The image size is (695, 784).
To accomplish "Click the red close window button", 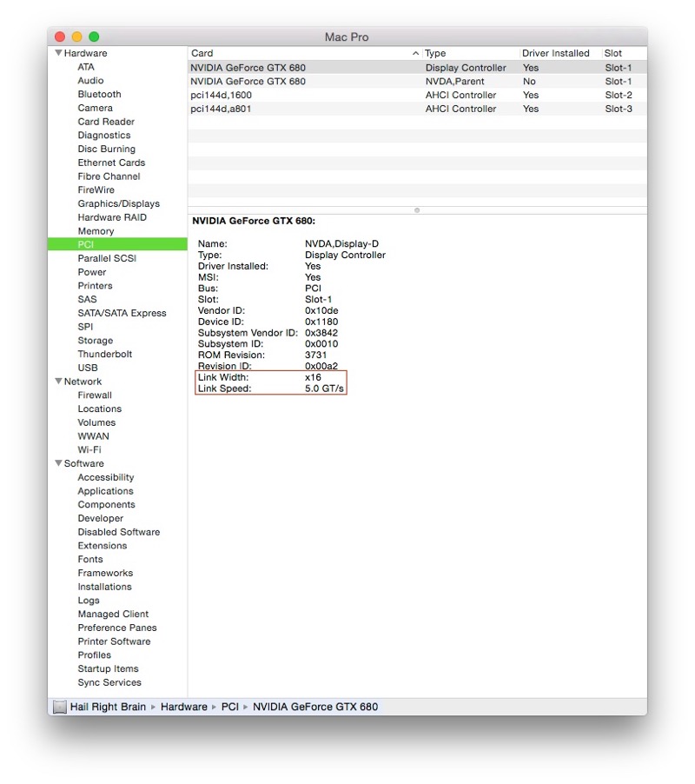I will click(x=60, y=37).
